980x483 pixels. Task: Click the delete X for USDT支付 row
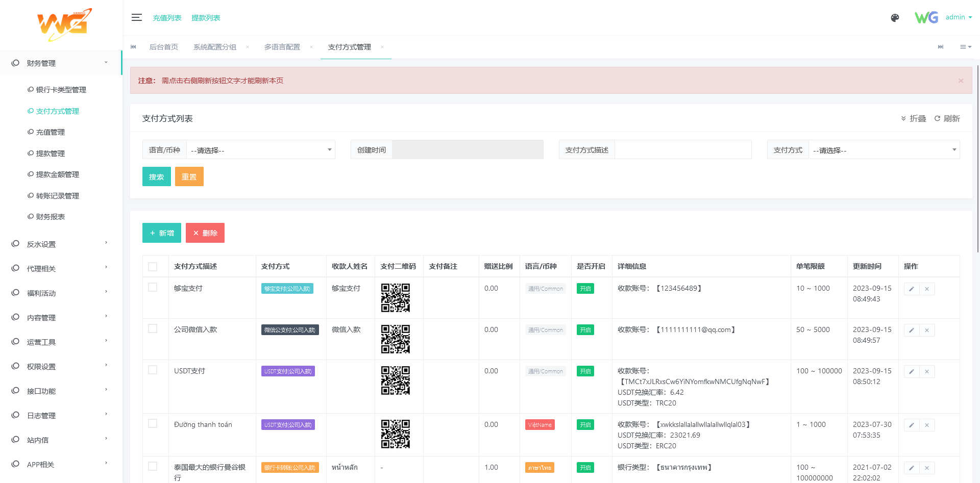pos(927,372)
